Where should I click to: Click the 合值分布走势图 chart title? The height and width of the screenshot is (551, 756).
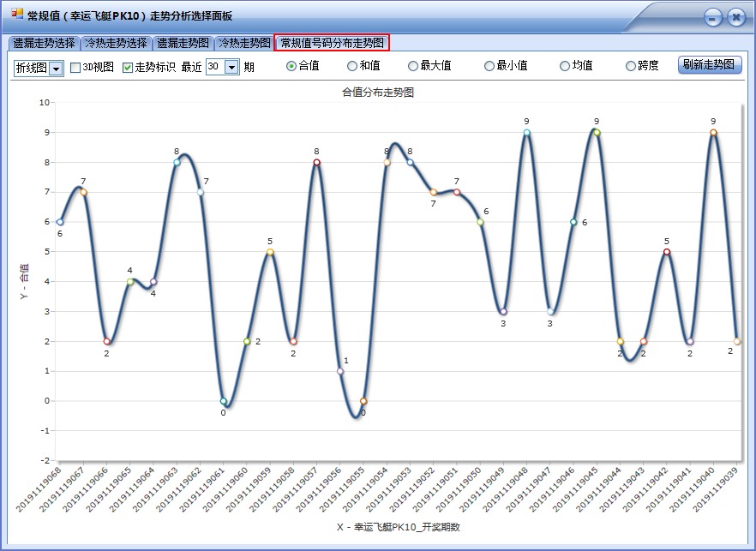click(x=378, y=92)
